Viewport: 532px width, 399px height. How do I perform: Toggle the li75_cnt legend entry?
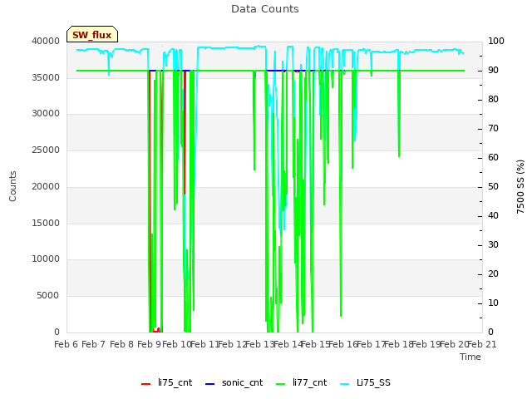coord(166,382)
